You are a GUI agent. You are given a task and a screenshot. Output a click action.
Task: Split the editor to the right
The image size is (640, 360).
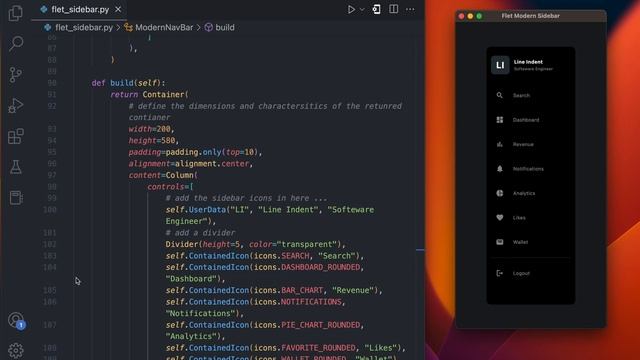point(393,9)
